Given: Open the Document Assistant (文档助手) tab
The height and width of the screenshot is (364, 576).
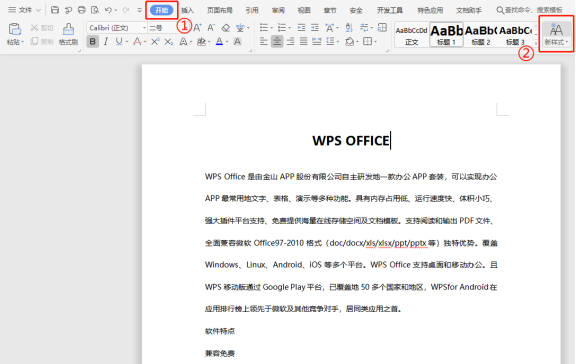Looking at the screenshot, I should coord(469,10).
